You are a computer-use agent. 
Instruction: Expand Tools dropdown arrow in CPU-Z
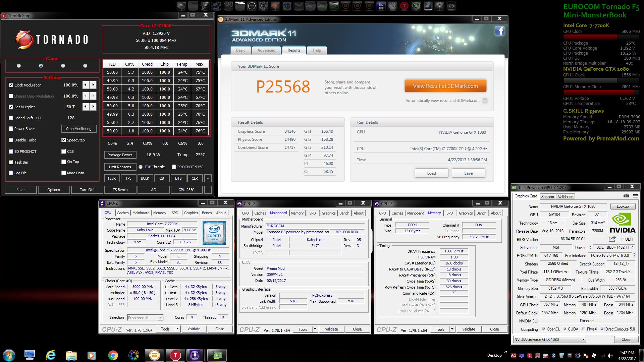[x=177, y=329]
